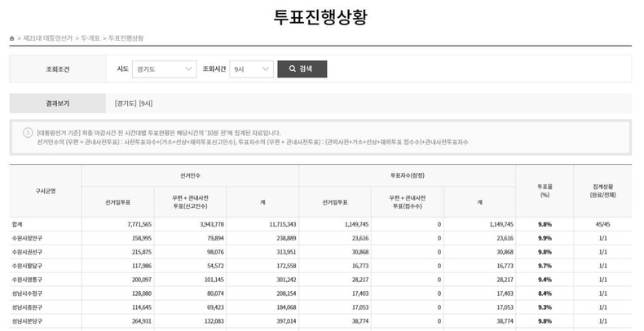Click the 132,083 cell
Viewport: 644px width, 331px height.
214,321
